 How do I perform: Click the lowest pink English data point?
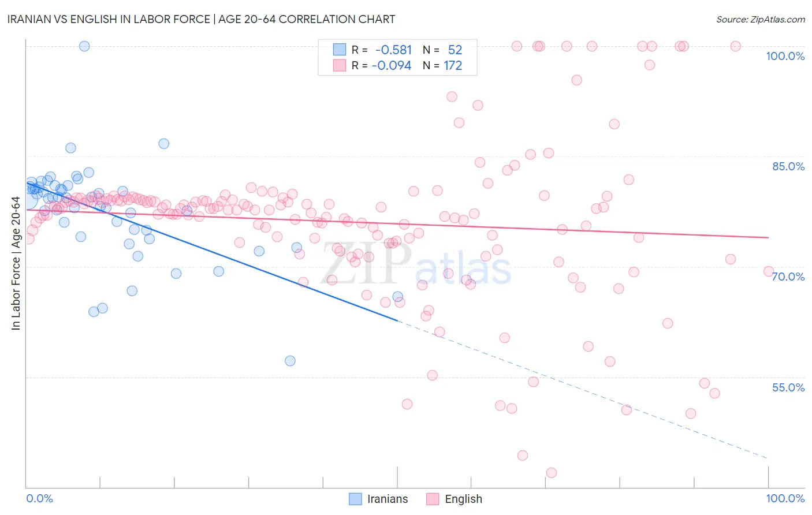(x=552, y=473)
